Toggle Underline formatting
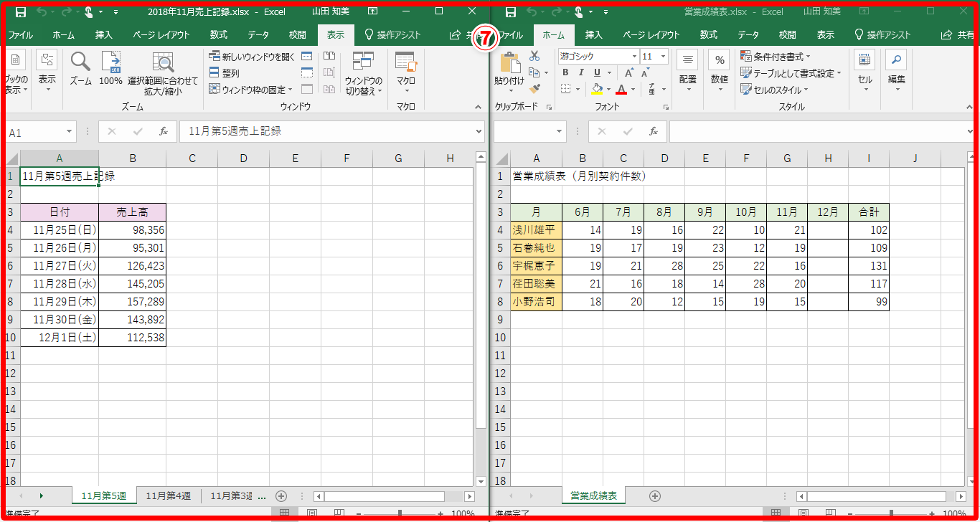The height and width of the screenshot is (522, 980). (x=595, y=72)
